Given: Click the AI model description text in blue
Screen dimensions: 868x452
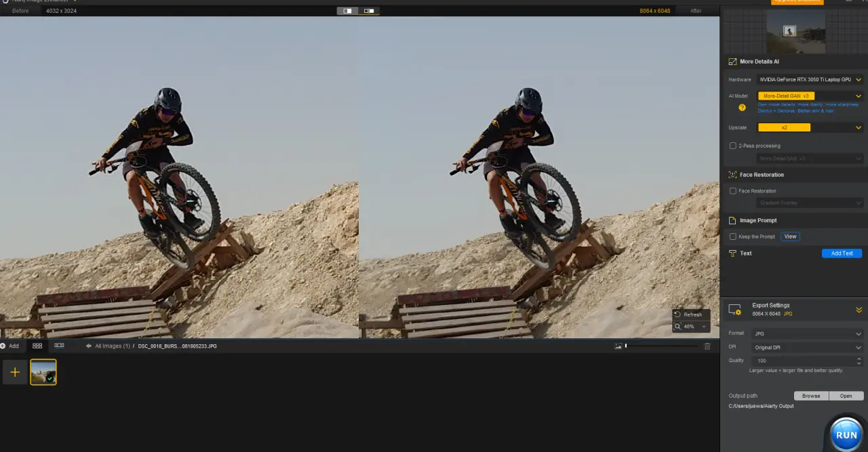Looking at the screenshot, I should (808, 107).
